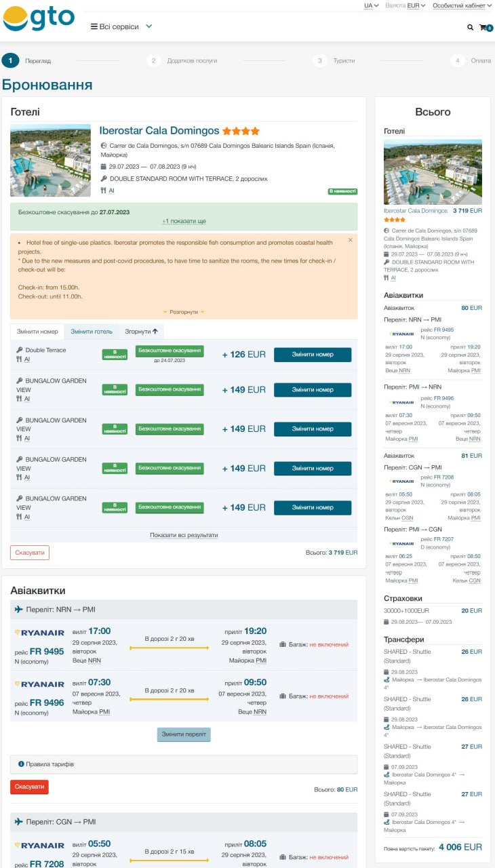Click the sidebar Ryanair logo for FR 7207

coord(401,544)
